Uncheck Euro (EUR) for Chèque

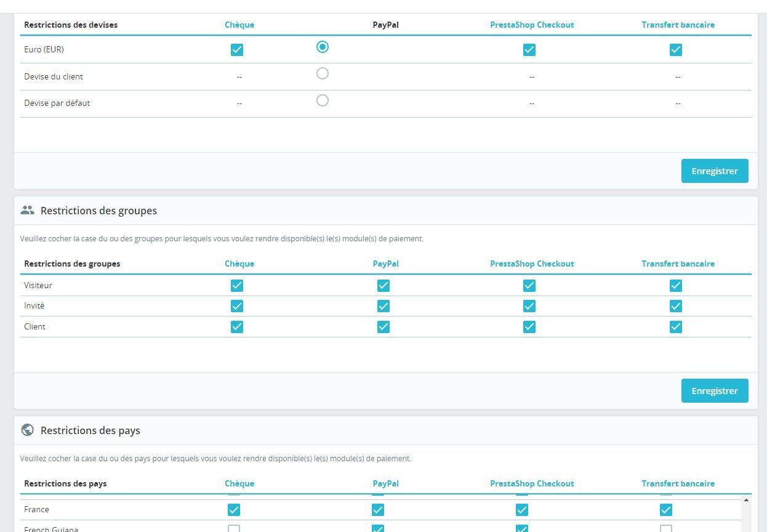point(237,50)
